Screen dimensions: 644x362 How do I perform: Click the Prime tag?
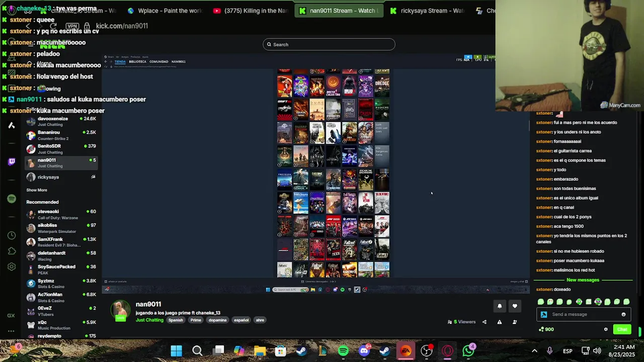[x=196, y=320]
